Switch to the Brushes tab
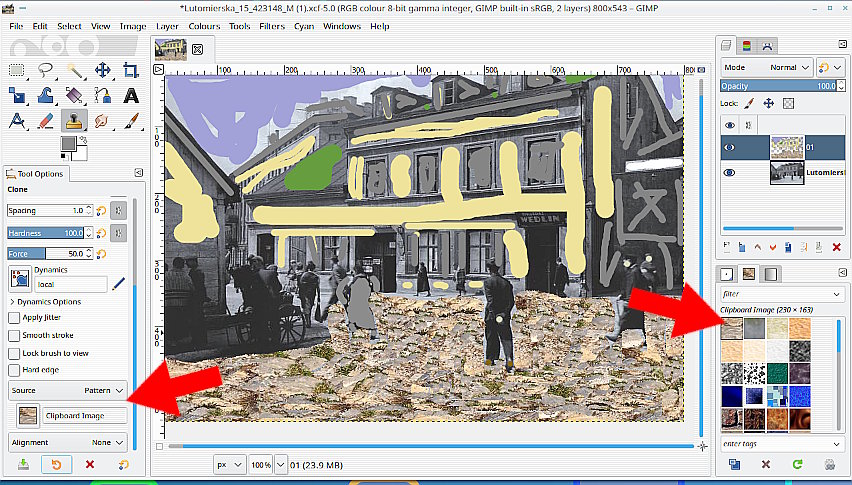The image size is (852, 485). click(727, 274)
